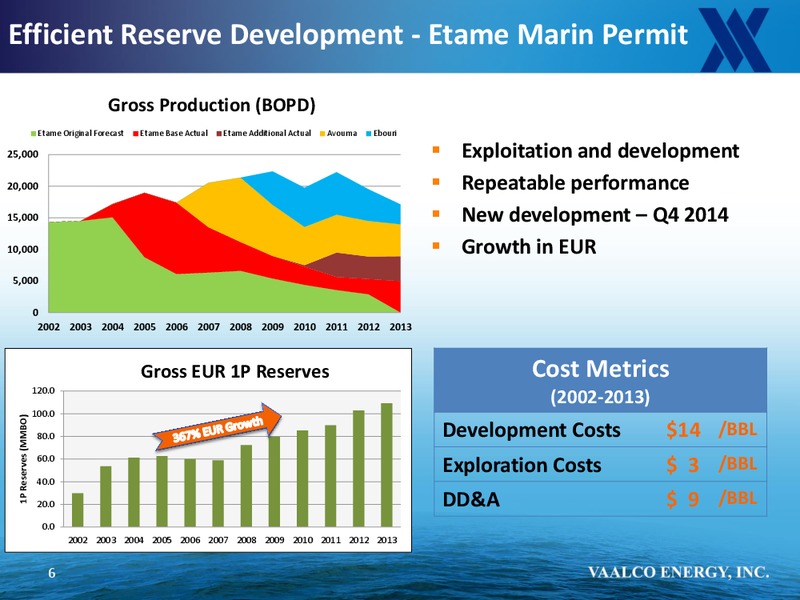Click '2011' on the reserves chart x-axis

coord(331,540)
